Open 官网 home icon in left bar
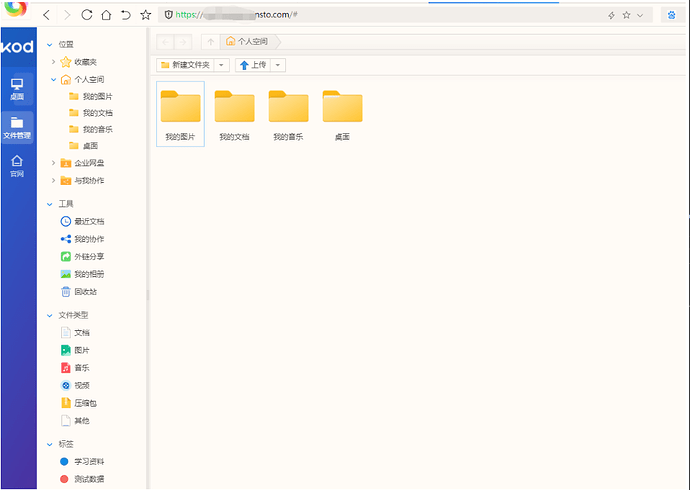 coord(17,165)
